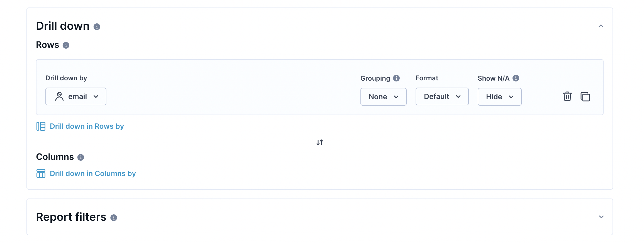Image resolution: width=644 pixels, height=243 pixels.
Task: Open the Show N/A Hide dropdown
Action: [x=500, y=97]
